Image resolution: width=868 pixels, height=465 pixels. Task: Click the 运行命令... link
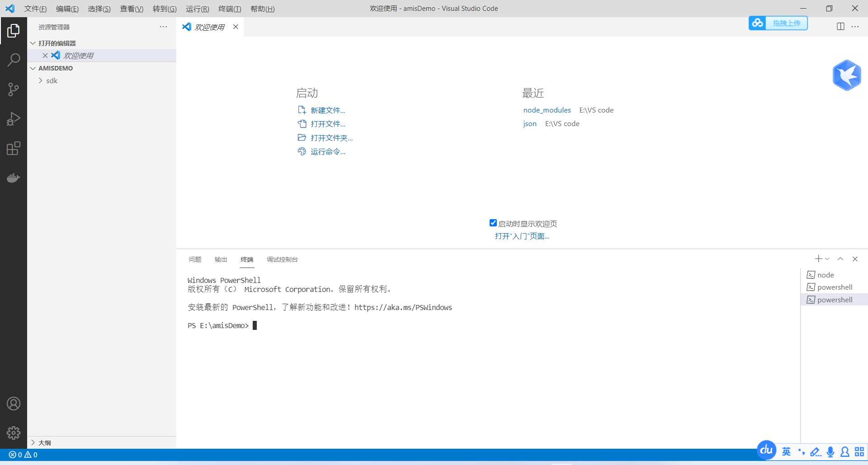328,152
